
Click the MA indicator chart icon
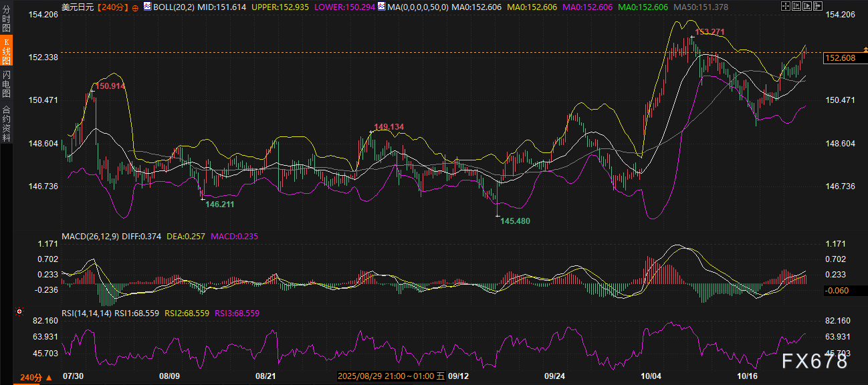(381, 7)
